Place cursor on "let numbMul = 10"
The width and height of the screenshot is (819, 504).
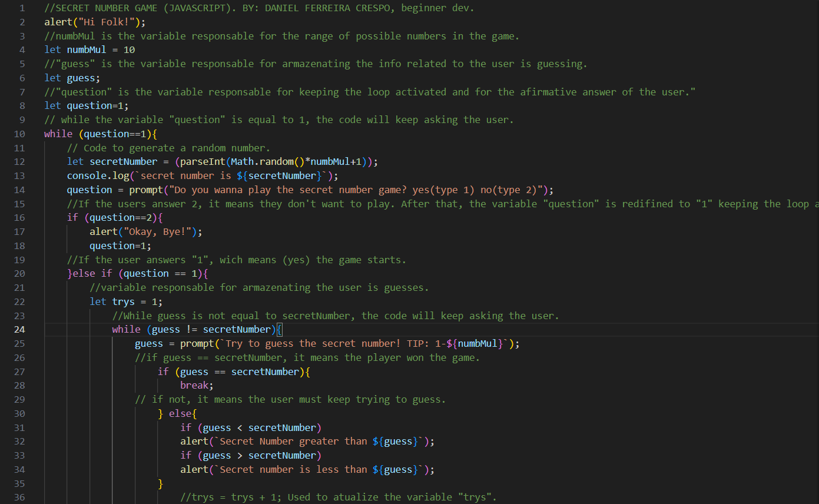pos(89,50)
